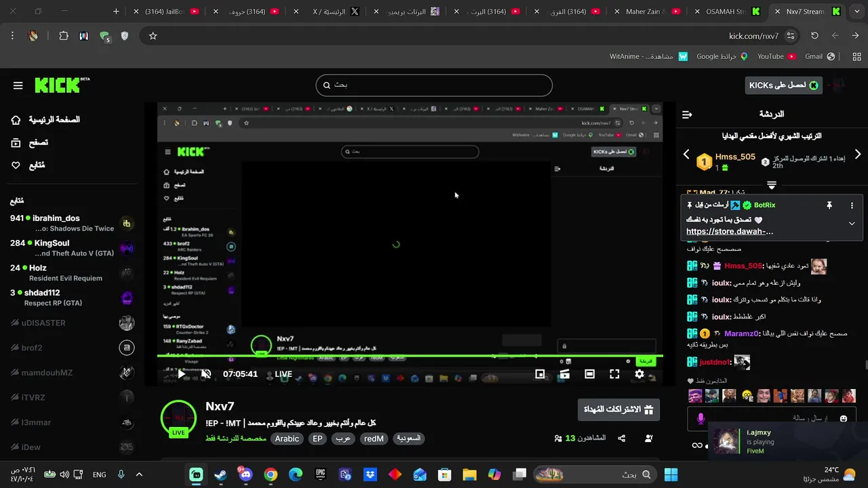868x488 pixels.
Task: Unmute the stream player volume
Action: (206, 374)
